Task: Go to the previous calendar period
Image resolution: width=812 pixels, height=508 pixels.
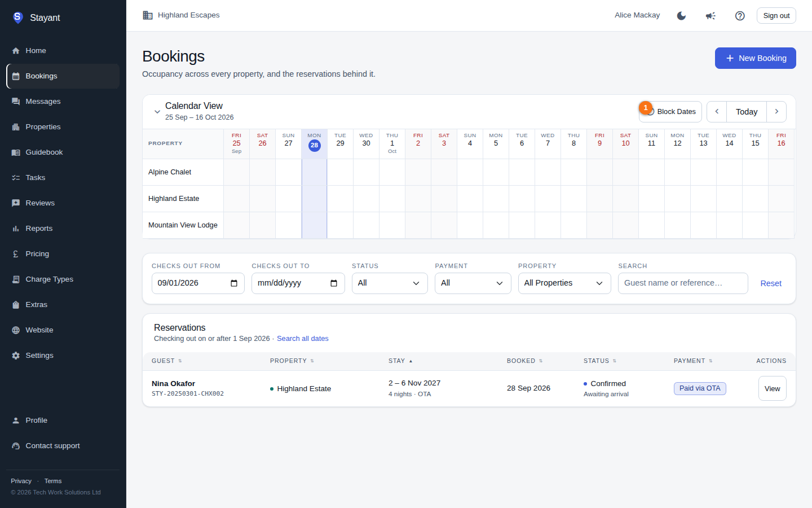Action: [717, 112]
